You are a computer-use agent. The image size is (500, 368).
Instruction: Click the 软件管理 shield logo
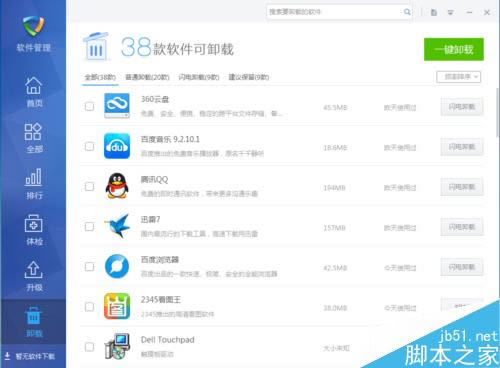tap(33, 26)
